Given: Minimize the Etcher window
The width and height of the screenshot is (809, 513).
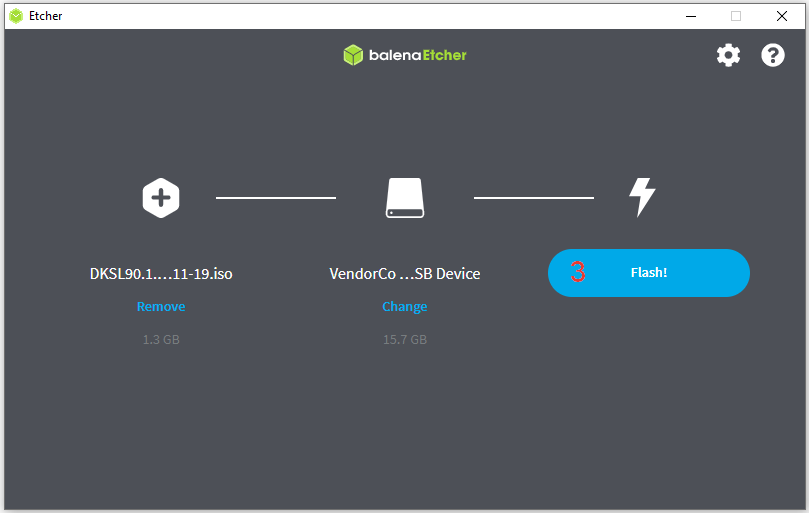Looking at the screenshot, I should pos(691,16).
